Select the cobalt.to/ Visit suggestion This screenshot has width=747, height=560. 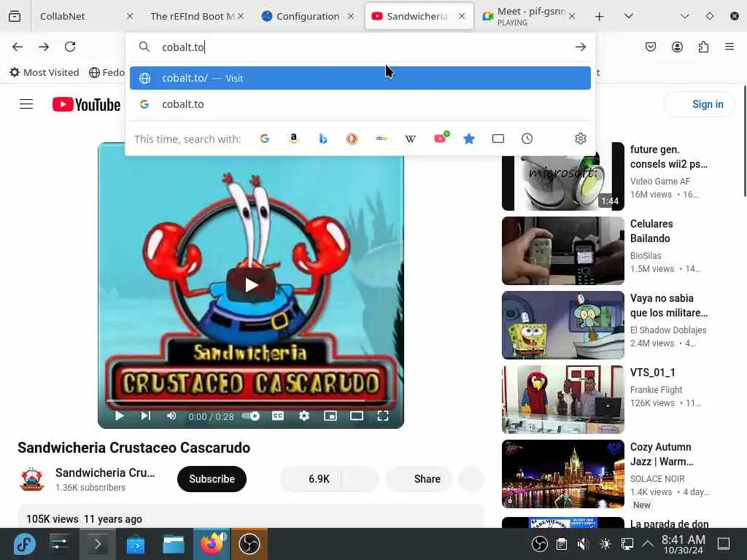tap(360, 78)
